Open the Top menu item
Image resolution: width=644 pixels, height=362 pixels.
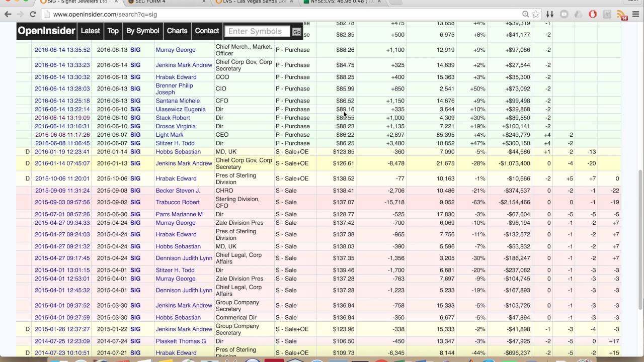[x=113, y=31]
